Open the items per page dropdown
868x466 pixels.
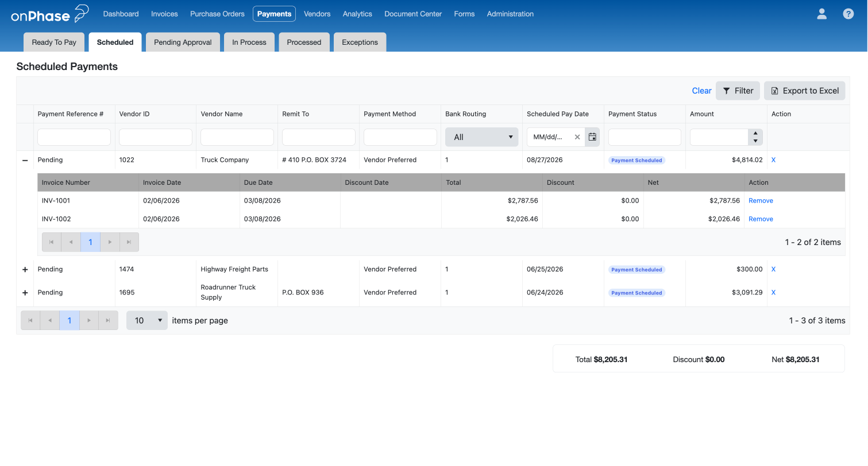click(147, 320)
